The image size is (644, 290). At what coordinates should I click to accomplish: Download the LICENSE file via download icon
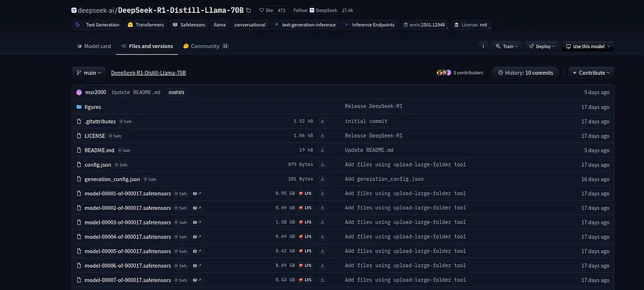click(x=323, y=136)
